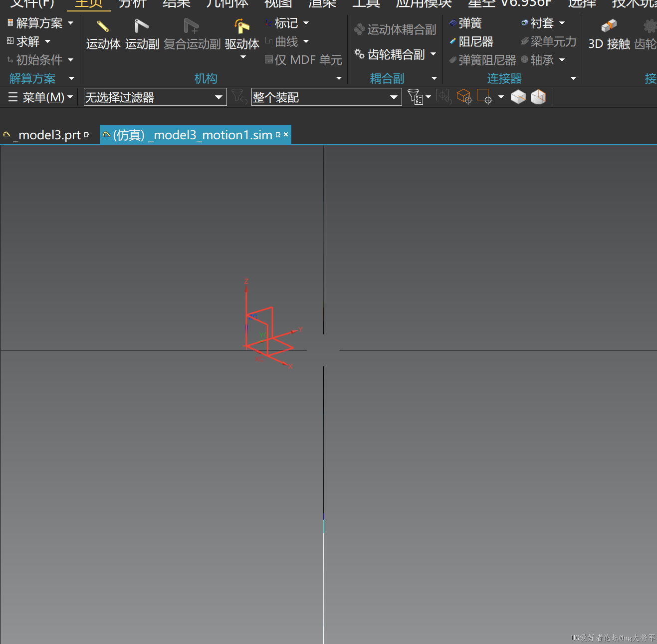
Task: Click the 轴承 bearing tool
Action: click(x=537, y=60)
